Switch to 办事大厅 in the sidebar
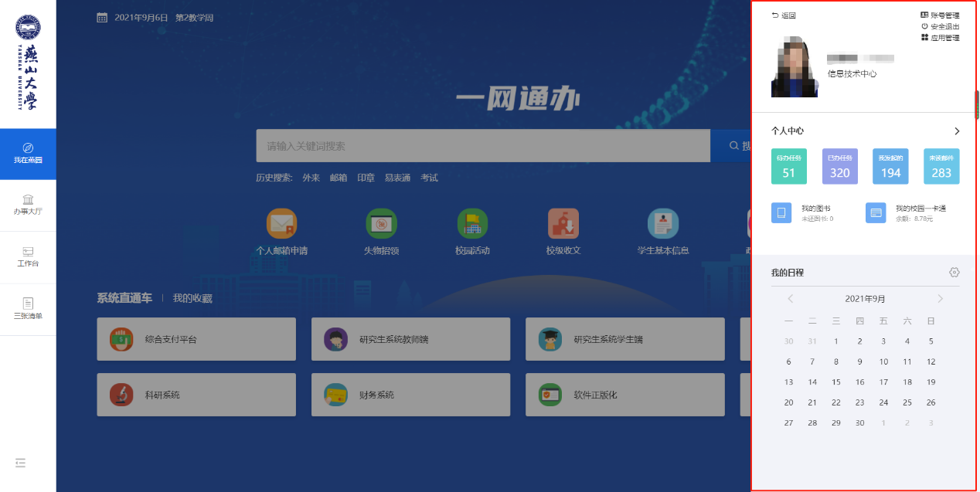Image resolution: width=980 pixels, height=492 pixels. (28, 205)
